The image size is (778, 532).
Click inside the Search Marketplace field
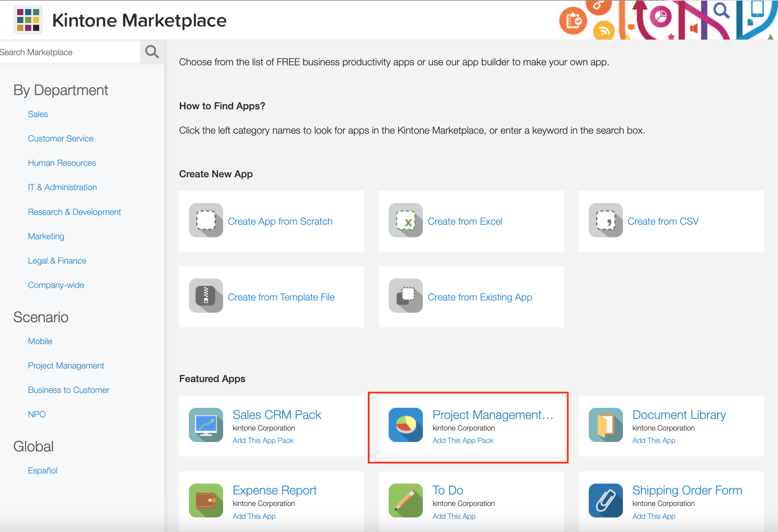(x=68, y=52)
